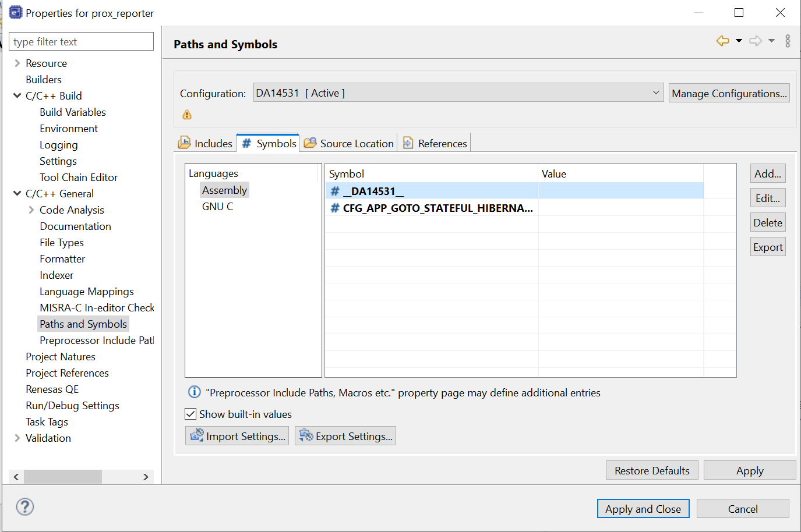Expand the Validation tree node
The height and width of the screenshot is (532, 801).
point(17,438)
